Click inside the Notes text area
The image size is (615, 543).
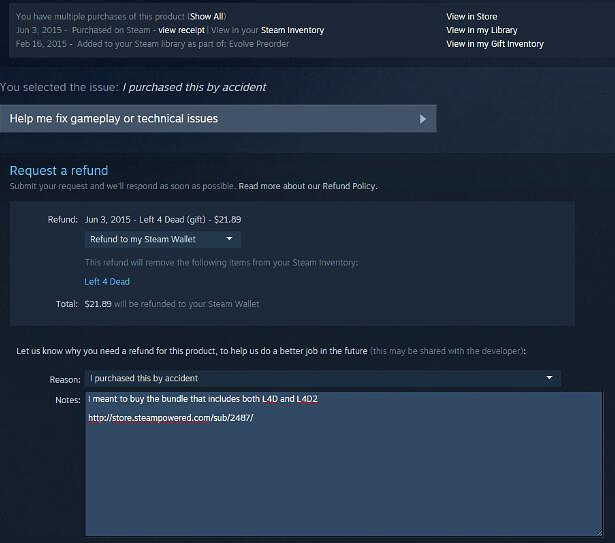(344, 464)
